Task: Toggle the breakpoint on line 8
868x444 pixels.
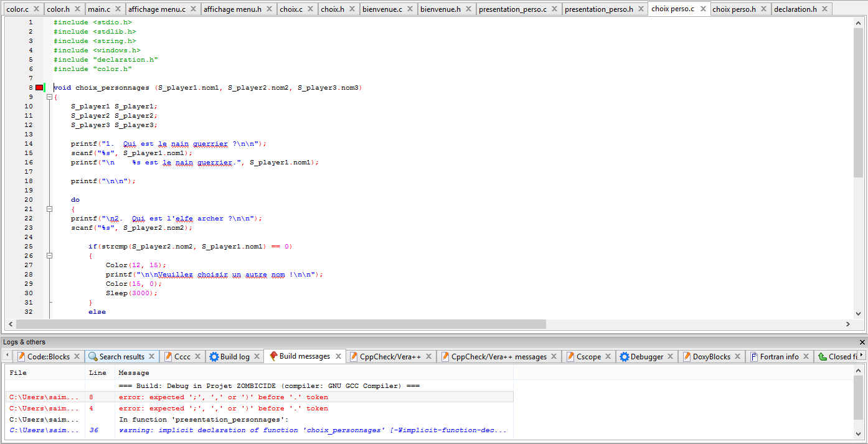Action: pyautogui.click(x=39, y=87)
